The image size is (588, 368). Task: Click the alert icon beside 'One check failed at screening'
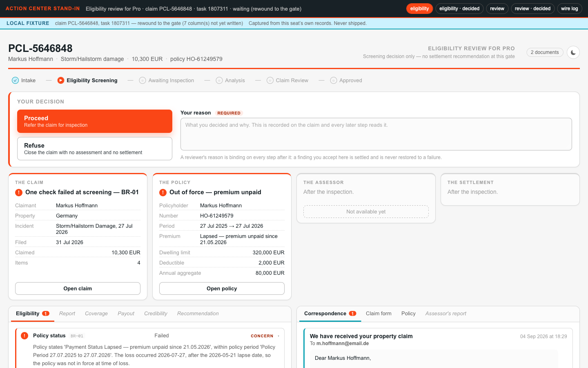[x=19, y=193]
